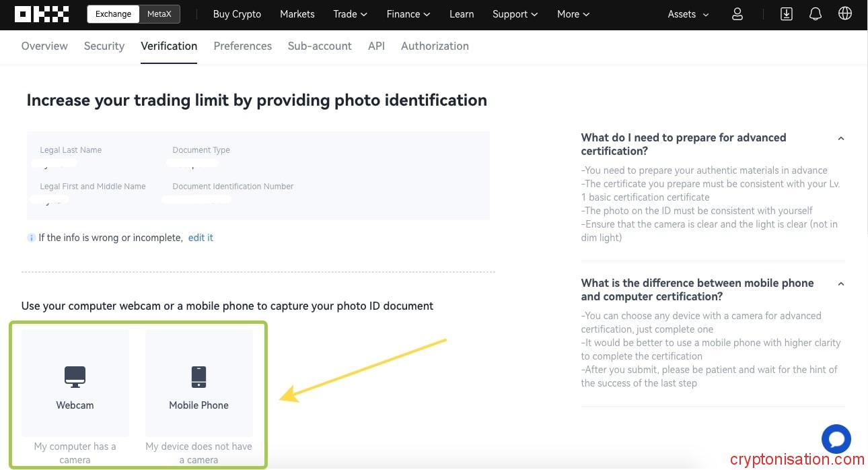Open the Finance dropdown menu
868x470 pixels.
pos(408,14)
